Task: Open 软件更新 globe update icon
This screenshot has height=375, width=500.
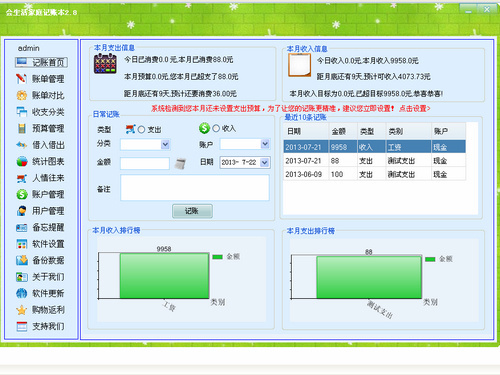Action: tap(22, 293)
